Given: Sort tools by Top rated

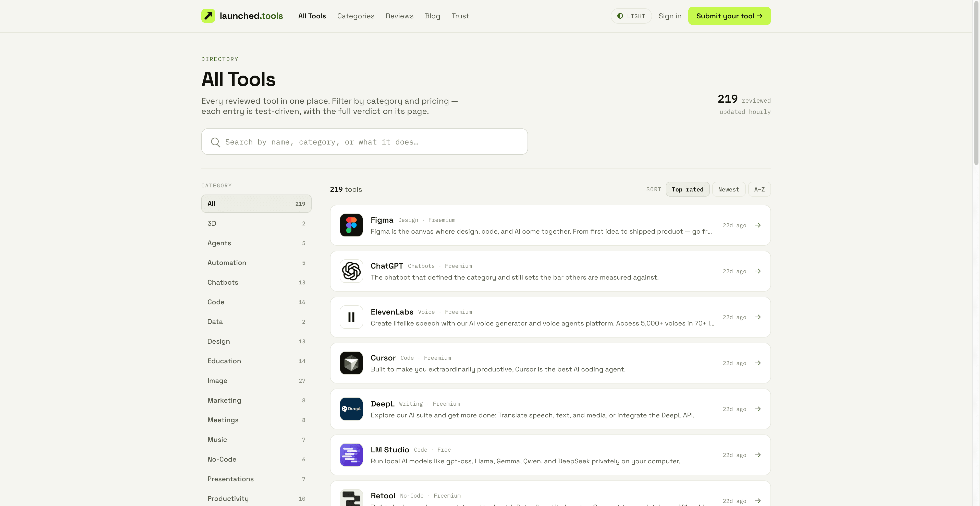Looking at the screenshot, I should pyautogui.click(x=687, y=189).
